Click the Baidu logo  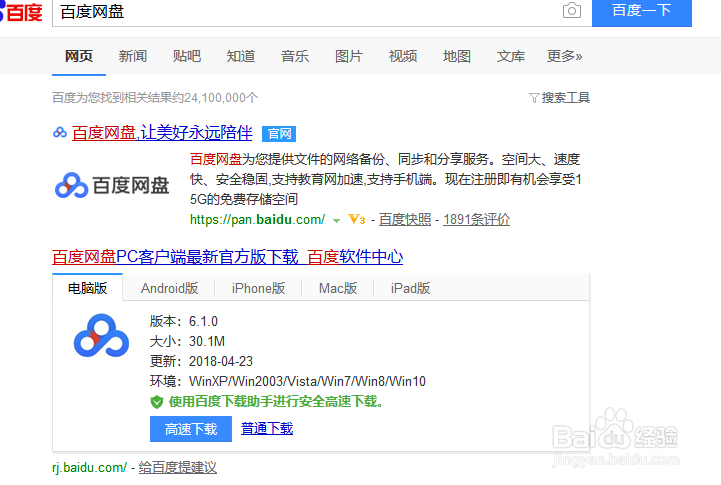[21, 12]
